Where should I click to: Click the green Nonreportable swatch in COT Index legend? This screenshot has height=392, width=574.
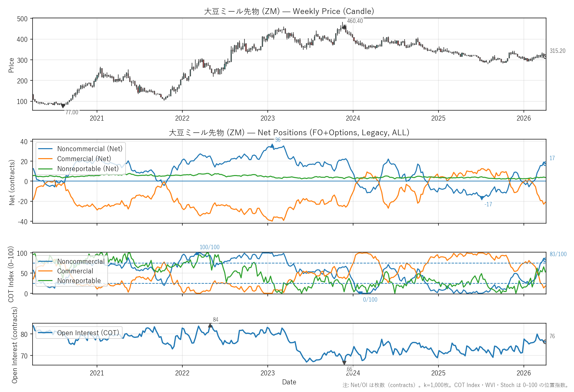pyautogui.click(x=46, y=281)
